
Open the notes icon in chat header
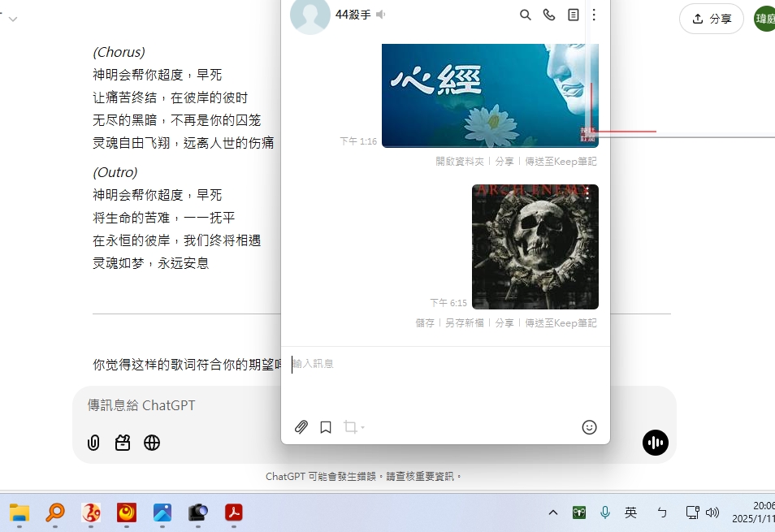click(574, 15)
